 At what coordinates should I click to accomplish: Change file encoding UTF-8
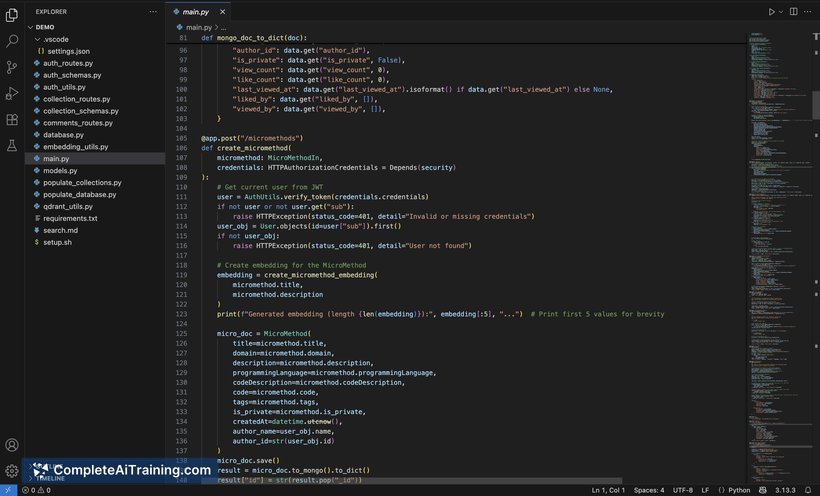(x=682, y=490)
